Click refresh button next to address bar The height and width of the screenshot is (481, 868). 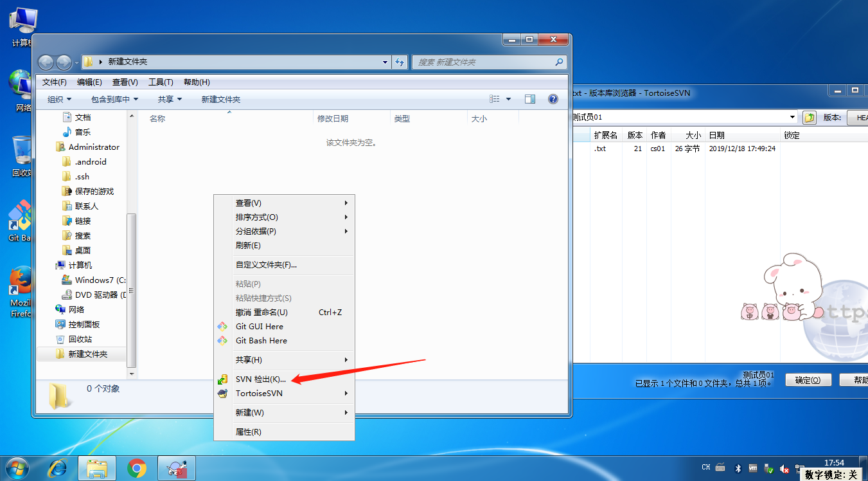pyautogui.click(x=400, y=62)
